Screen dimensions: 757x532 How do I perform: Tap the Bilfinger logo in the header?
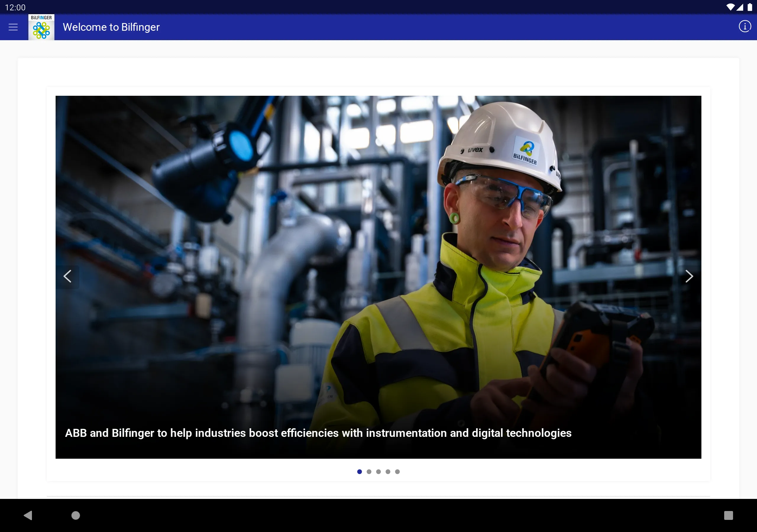(x=41, y=27)
